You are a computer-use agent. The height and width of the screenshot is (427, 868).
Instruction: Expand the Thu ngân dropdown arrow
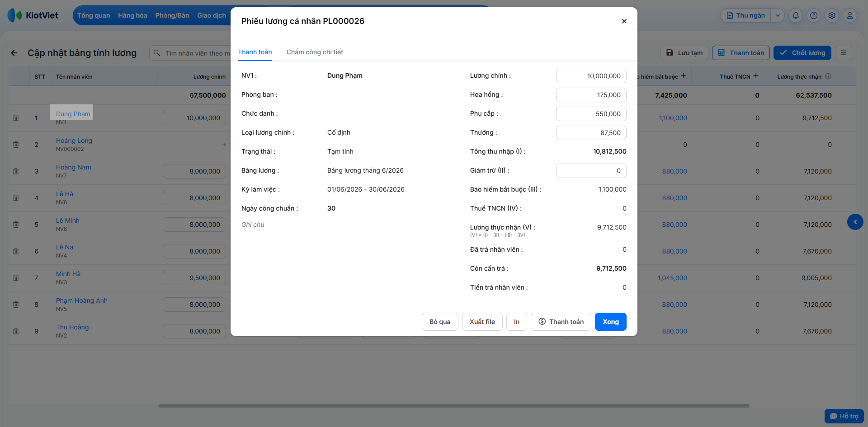tap(778, 15)
